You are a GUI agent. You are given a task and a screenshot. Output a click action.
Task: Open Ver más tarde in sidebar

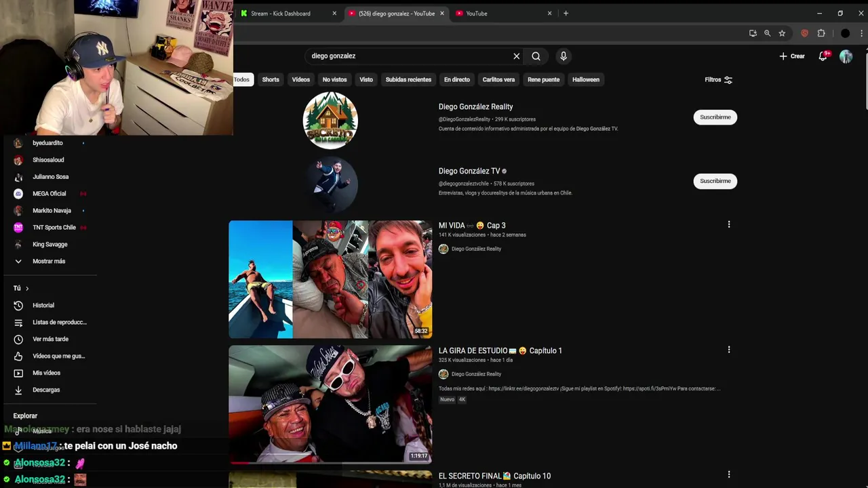point(49,339)
